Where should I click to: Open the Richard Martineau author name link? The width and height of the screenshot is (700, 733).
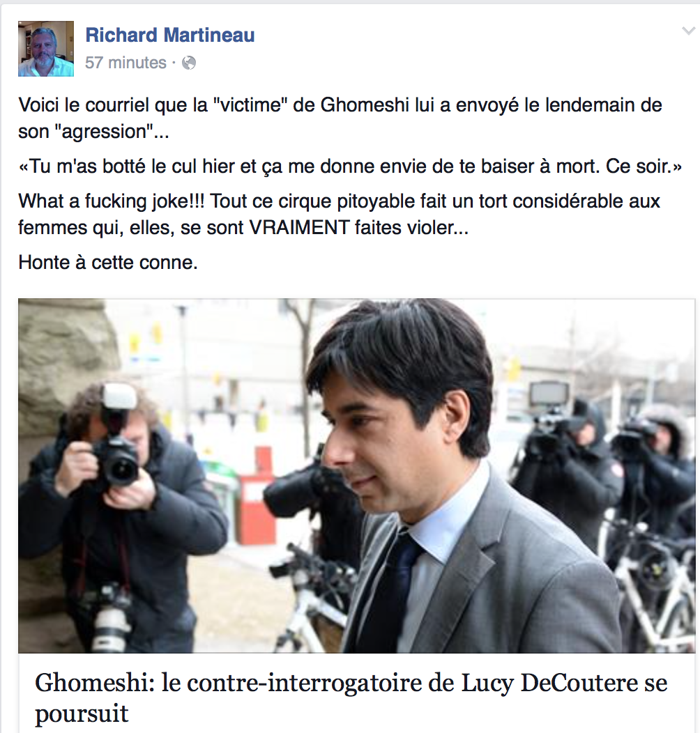170,35
